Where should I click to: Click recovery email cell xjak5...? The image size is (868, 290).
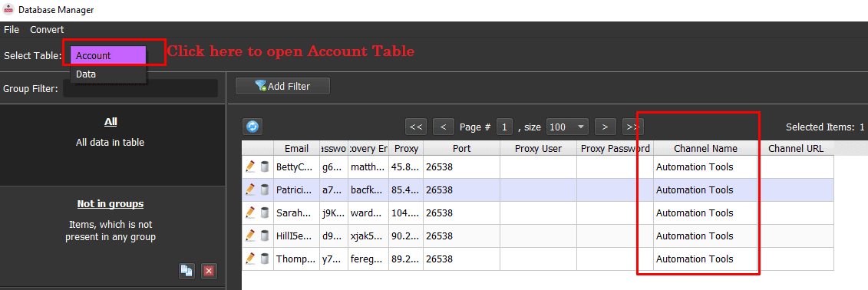[x=368, y=236]
